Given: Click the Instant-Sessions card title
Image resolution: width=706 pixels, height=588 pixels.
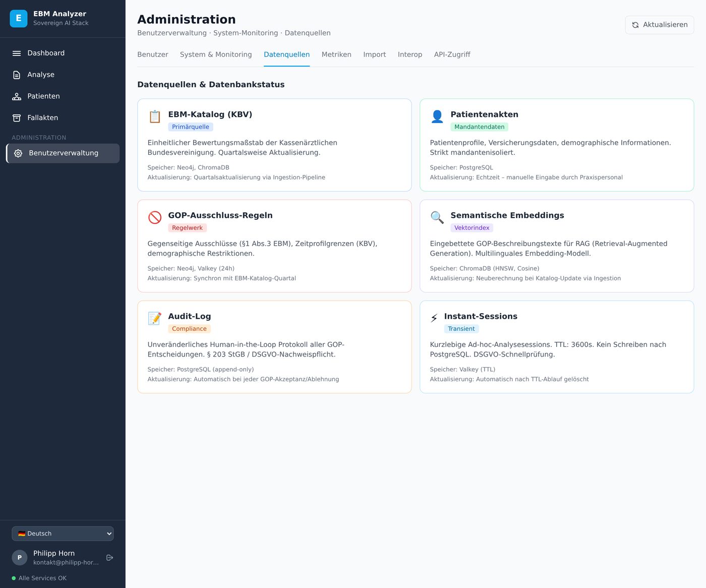Looking at the screenshot, I should click(481, 316).
